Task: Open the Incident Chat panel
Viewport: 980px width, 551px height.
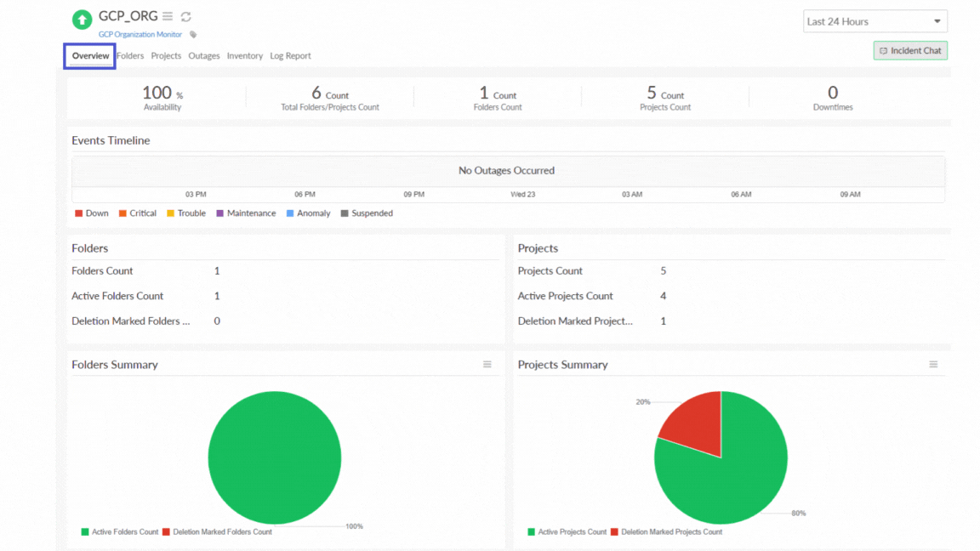Action: point(910,50)
